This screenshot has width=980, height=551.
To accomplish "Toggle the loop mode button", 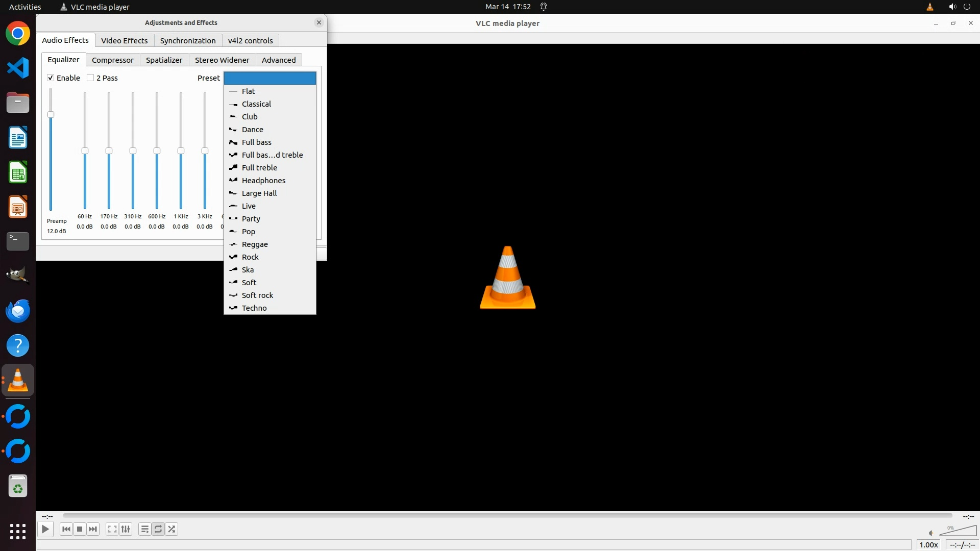I will (158, 529).
